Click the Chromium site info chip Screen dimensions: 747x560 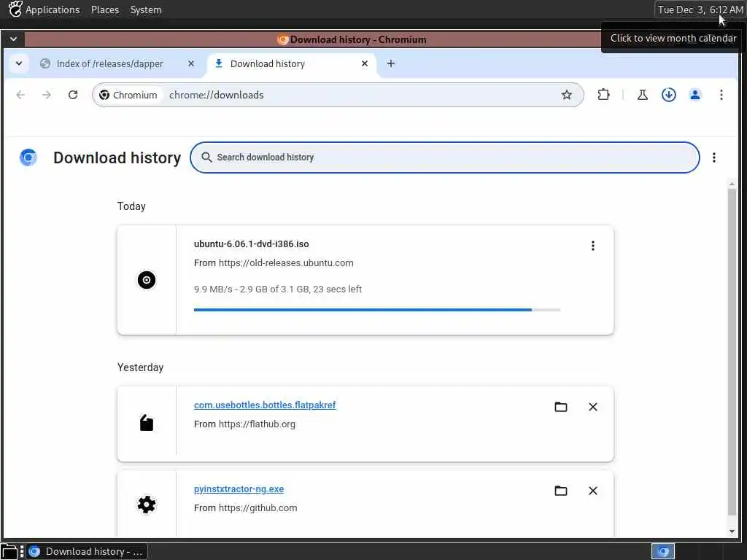click(x=128, y=95)
